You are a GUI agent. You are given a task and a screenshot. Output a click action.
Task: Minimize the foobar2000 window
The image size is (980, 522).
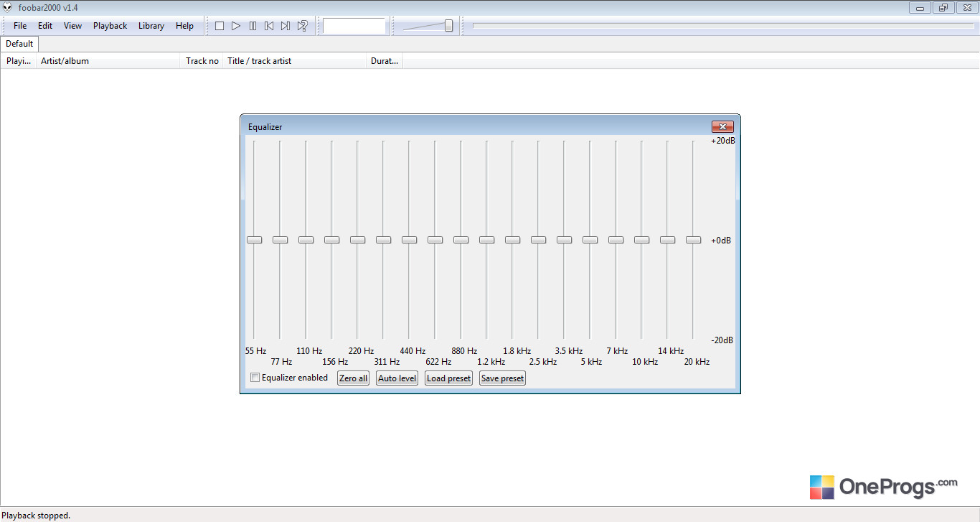[x=920, y=8]
